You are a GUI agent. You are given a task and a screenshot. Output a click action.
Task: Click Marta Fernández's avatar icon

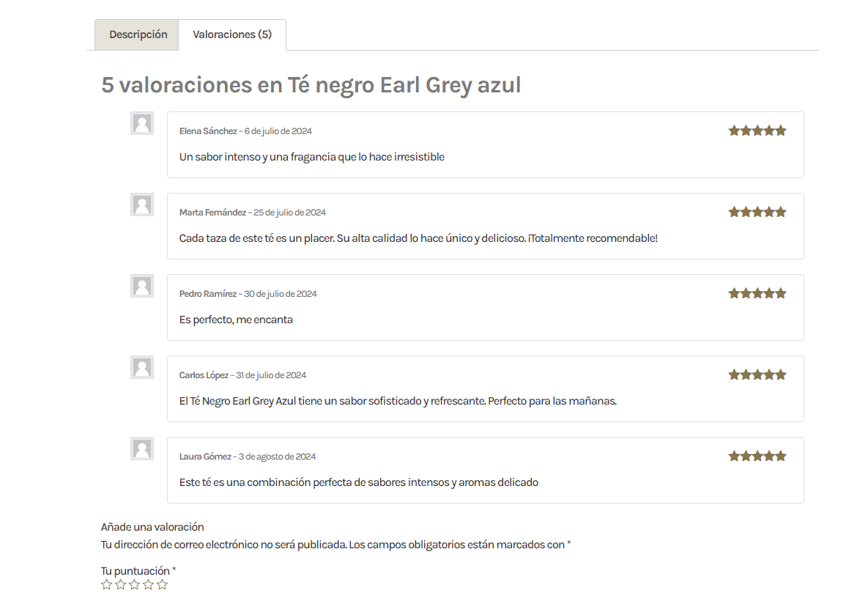tap(141, 205)
